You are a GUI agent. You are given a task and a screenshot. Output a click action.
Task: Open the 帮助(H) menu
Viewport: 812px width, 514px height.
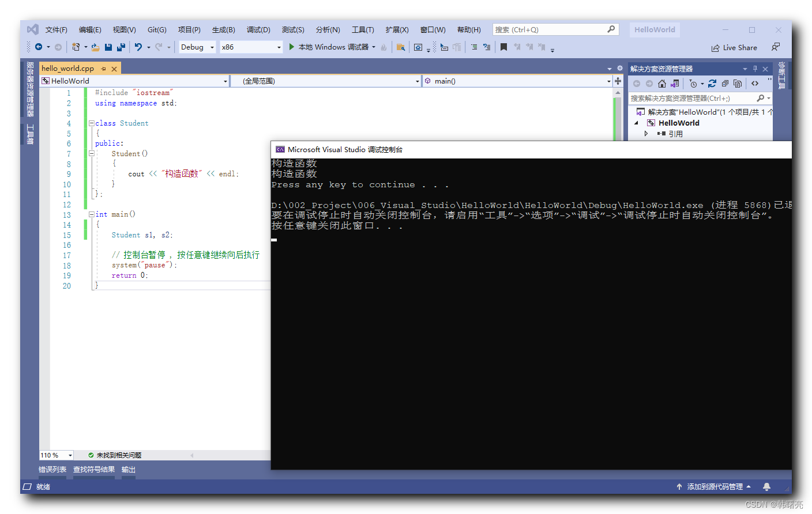pos(469,30)
